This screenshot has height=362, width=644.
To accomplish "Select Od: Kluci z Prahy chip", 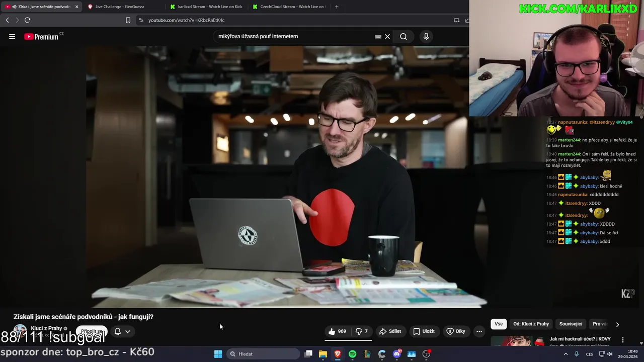I will (x=531, y=324).
